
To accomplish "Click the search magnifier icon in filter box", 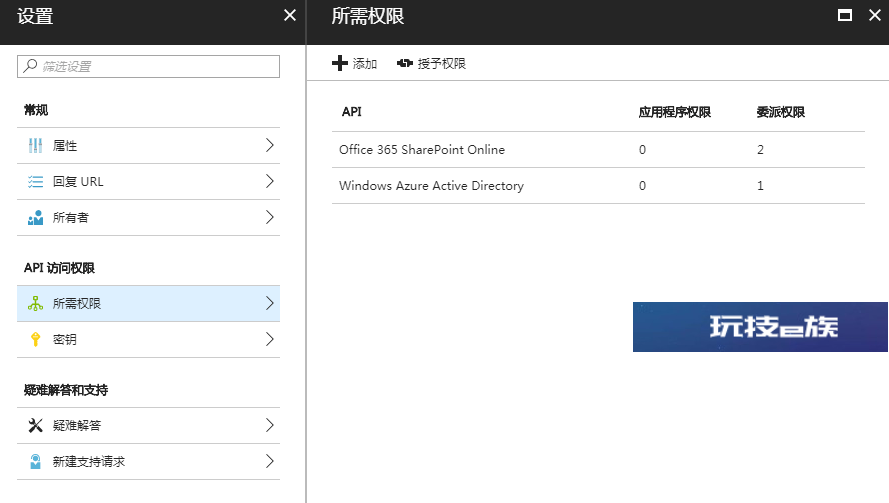I will click(30, 66).
